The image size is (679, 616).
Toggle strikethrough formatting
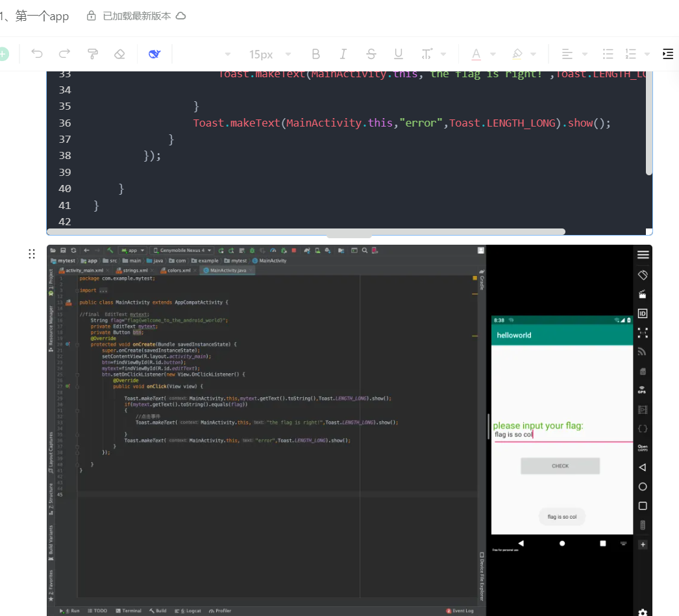371,54
